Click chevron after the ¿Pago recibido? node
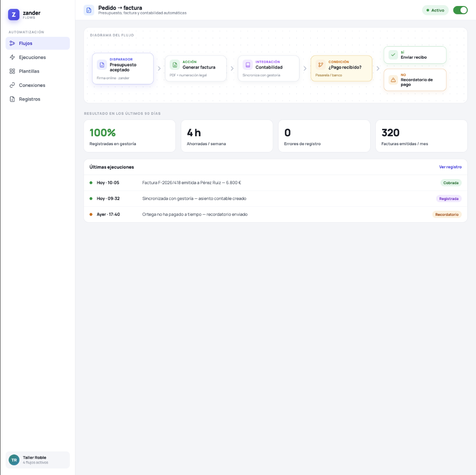 point(378,69)
